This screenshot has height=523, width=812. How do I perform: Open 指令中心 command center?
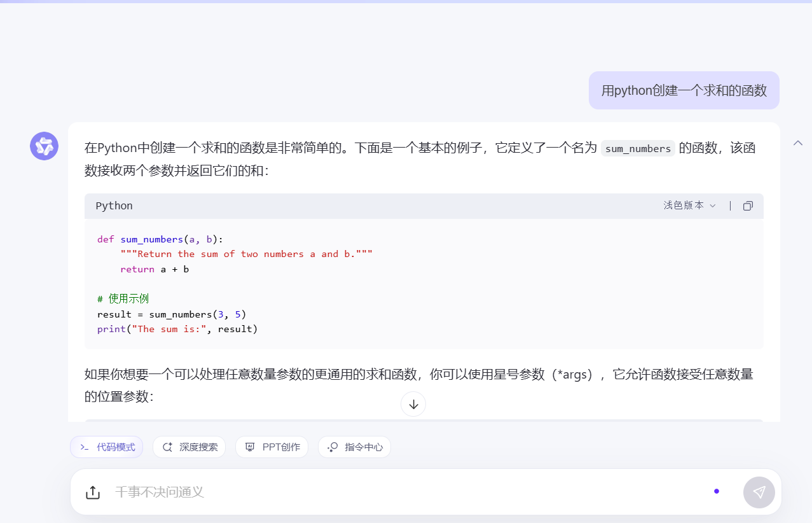[354, 447]
